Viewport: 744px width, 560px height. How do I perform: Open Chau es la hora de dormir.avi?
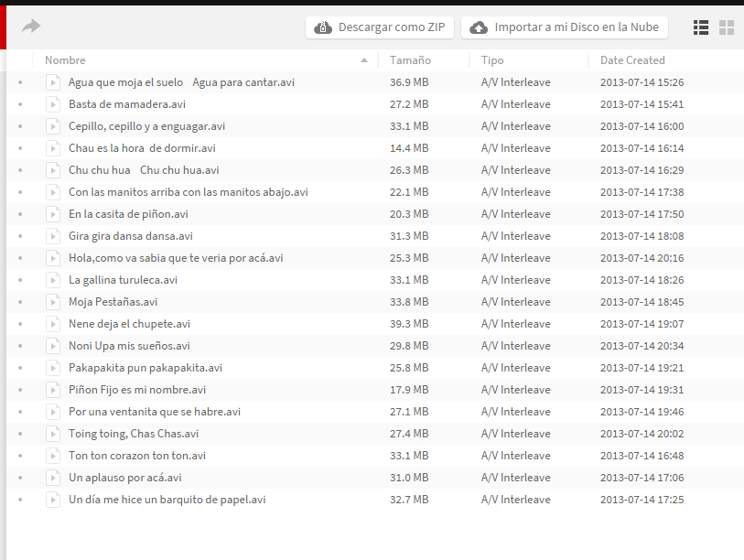(x=142, y=148)
